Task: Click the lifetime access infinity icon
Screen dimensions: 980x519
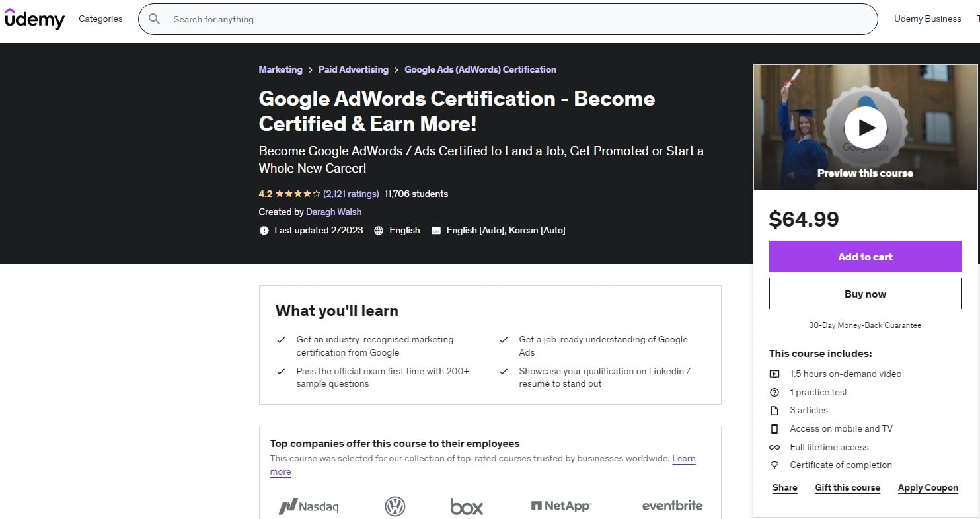Action: [774, 448]
